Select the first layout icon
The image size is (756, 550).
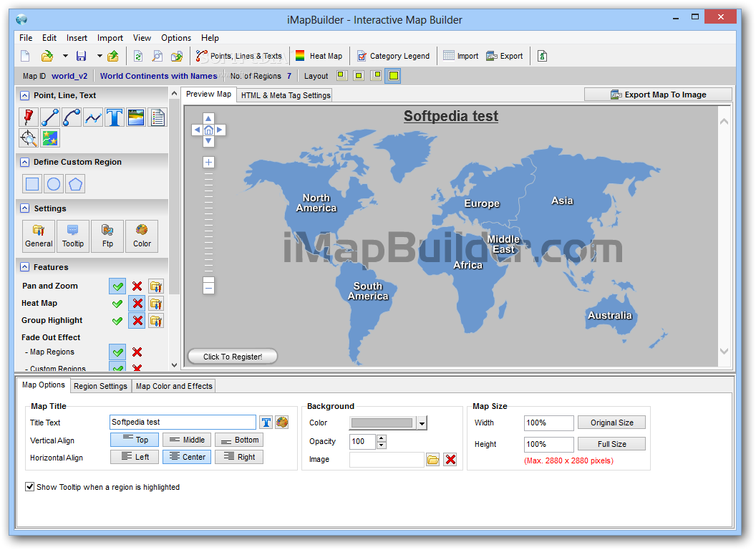tap(341, 76)
